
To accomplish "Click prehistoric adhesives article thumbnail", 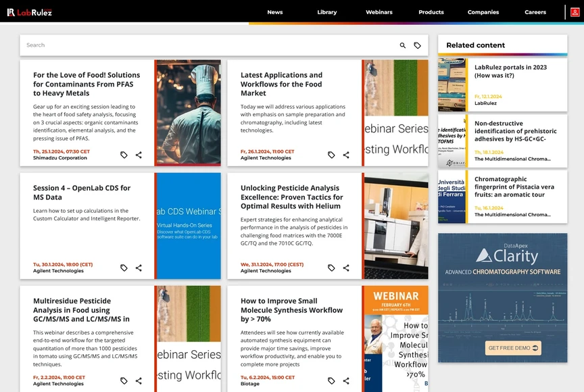I will click(452, 141).
